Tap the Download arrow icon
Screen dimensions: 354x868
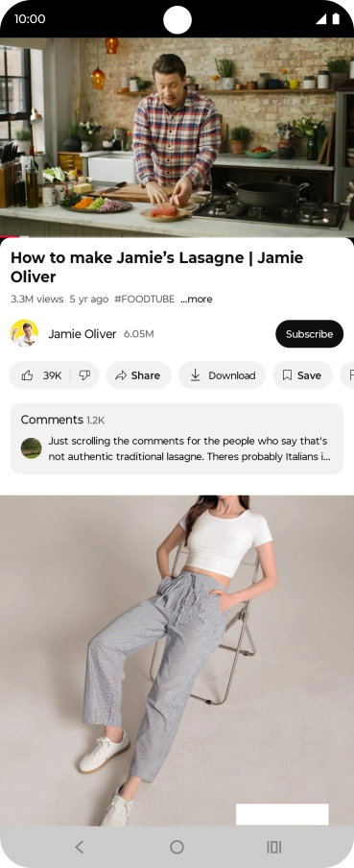tap(196, 374)
